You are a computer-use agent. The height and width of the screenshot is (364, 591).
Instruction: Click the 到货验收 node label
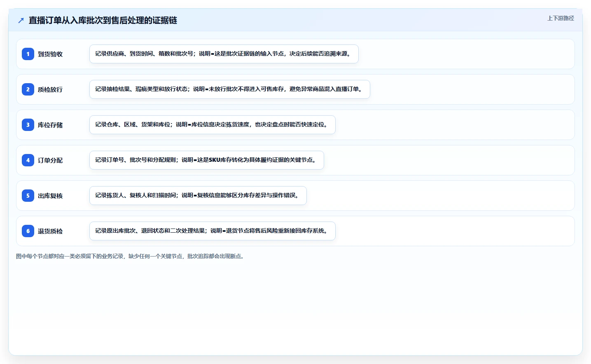click(x=50, y=54)
